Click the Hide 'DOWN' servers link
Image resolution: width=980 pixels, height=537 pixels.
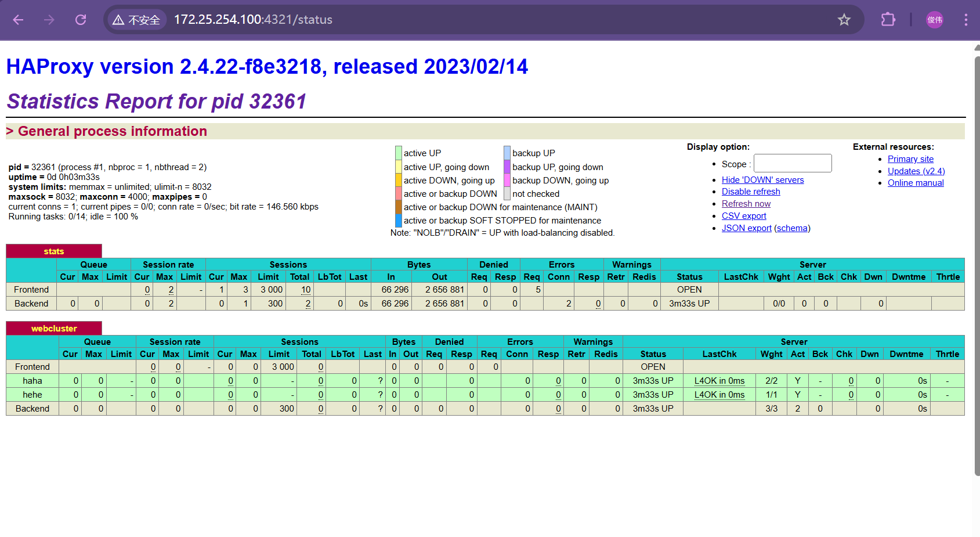[x=762, y=180]
